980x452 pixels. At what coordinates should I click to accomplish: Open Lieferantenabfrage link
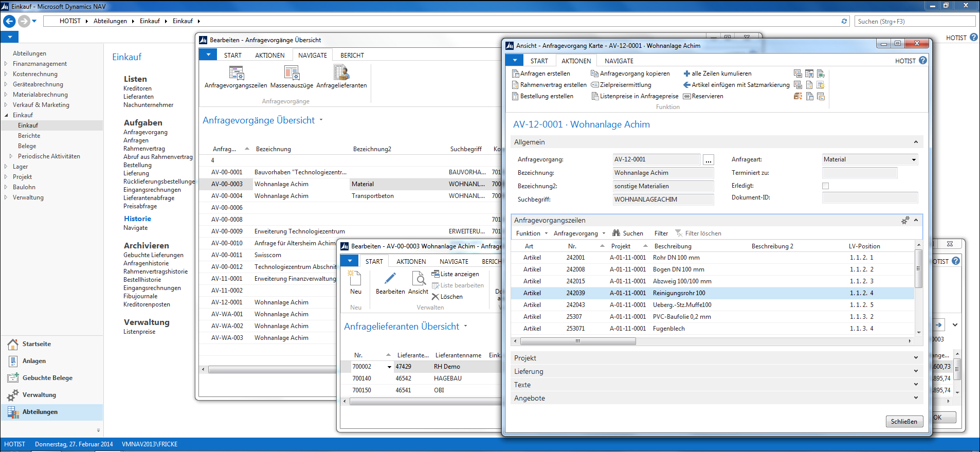[x=149, y=198]
